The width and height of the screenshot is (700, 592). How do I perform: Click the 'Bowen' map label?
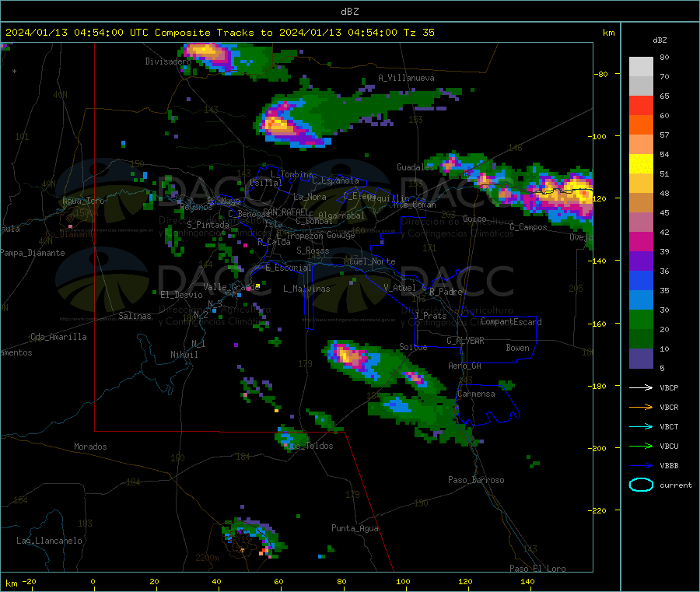coord(517,348)
